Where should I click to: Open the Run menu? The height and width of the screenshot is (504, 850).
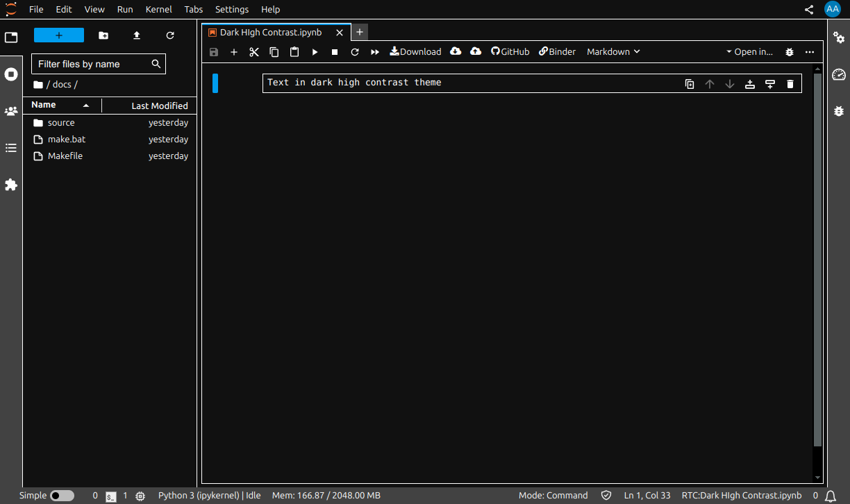(125, 9)
